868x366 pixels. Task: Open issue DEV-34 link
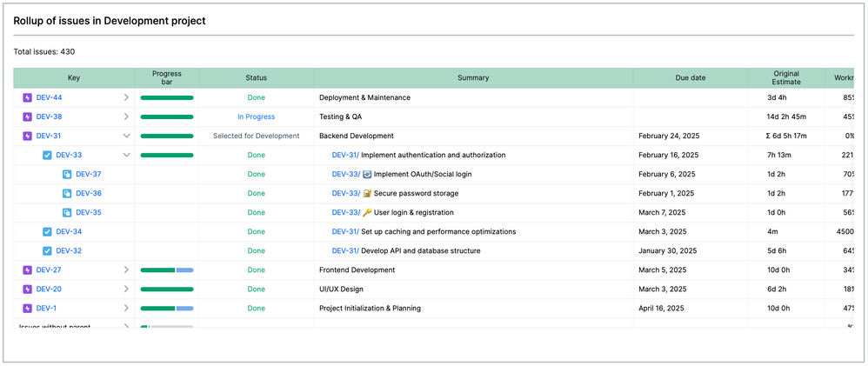pos(69,231)
